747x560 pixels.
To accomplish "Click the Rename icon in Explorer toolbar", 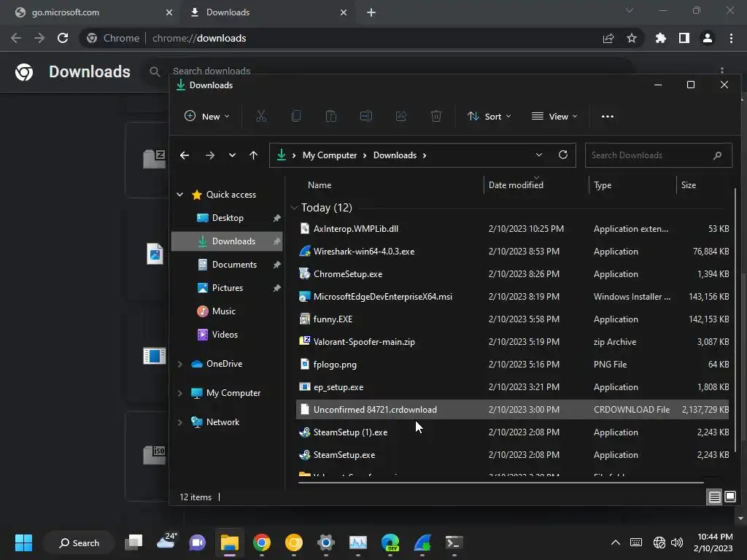I will [366, 116].
